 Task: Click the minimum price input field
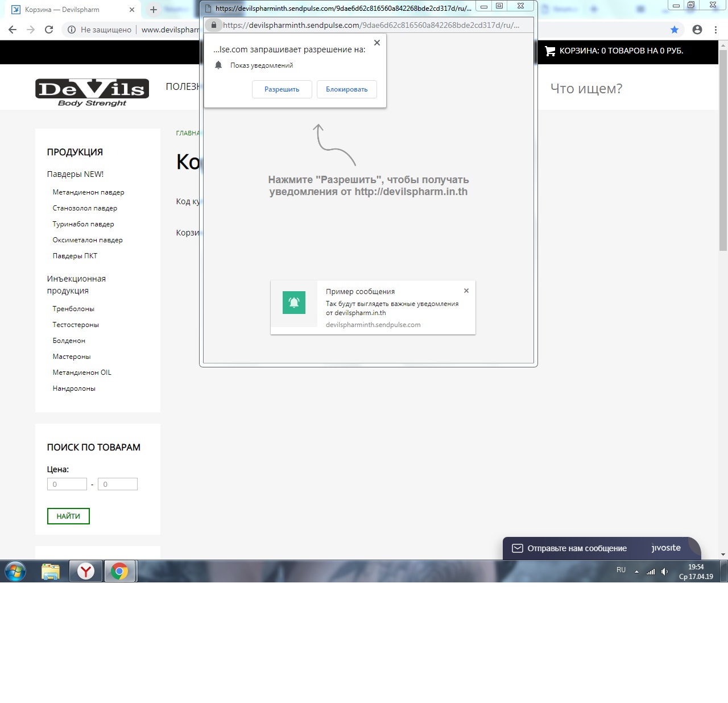click(67, 484)
